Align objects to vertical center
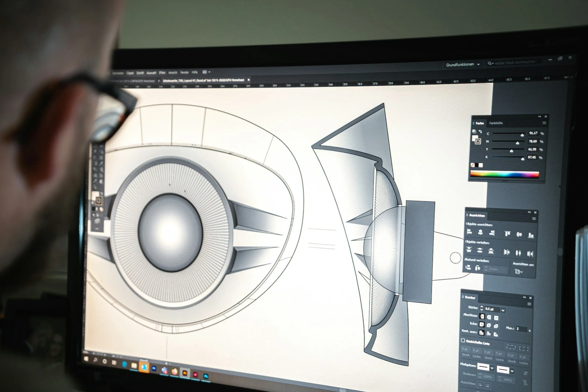 pyautogui.click(x=519, y=234)
